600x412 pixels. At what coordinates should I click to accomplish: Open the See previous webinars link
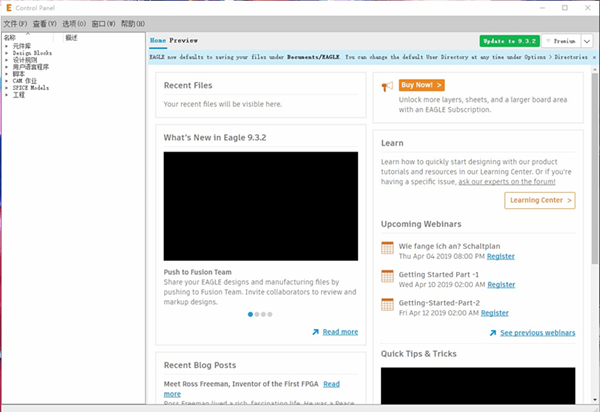point(538,333)
